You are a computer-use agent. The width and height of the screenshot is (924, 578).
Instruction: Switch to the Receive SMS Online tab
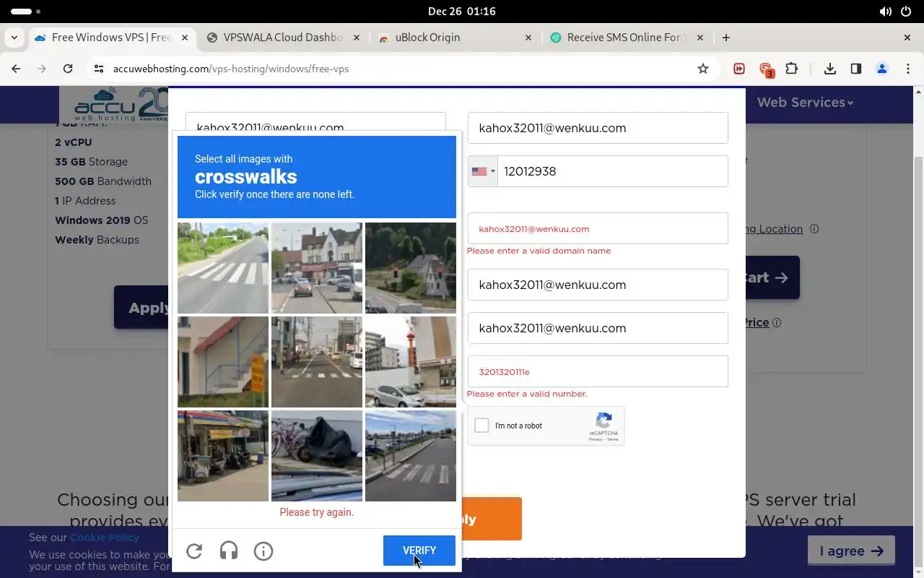626,38
